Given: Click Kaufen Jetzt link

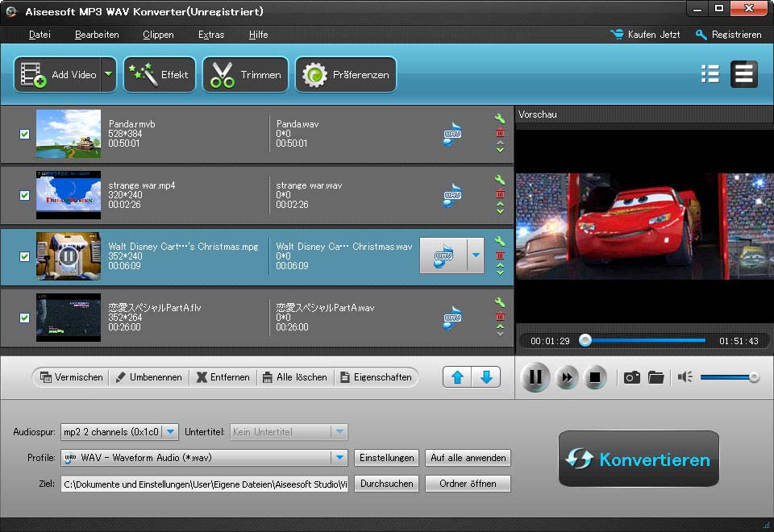Looking at the screenshot, I should coord(645,35).
